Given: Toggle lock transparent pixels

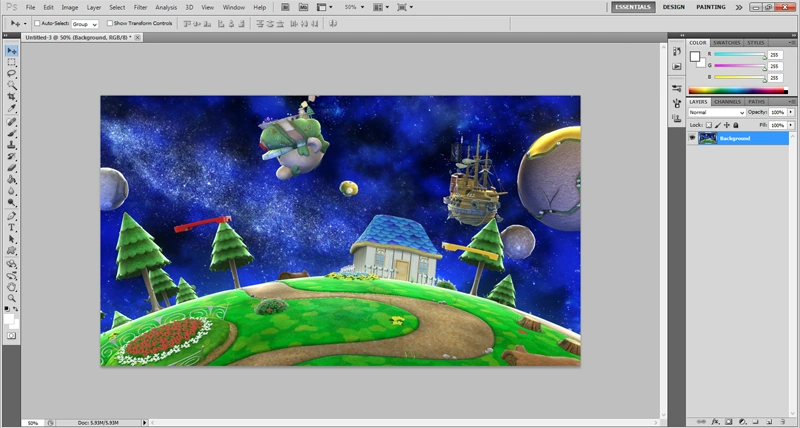Looking at the screenshot, I should [709, 125].
